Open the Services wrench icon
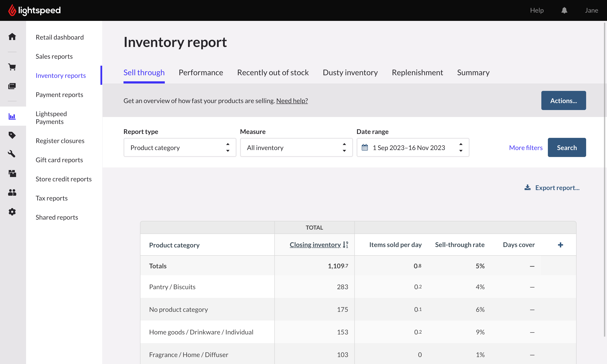The image size is (607, 364). [12, 154]
